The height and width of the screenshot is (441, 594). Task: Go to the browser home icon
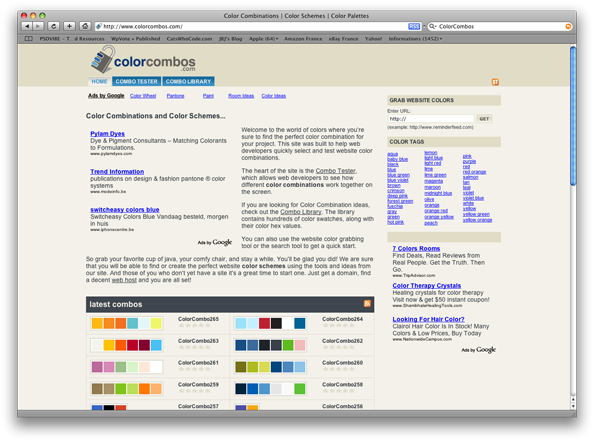click(x=85, y=26)
